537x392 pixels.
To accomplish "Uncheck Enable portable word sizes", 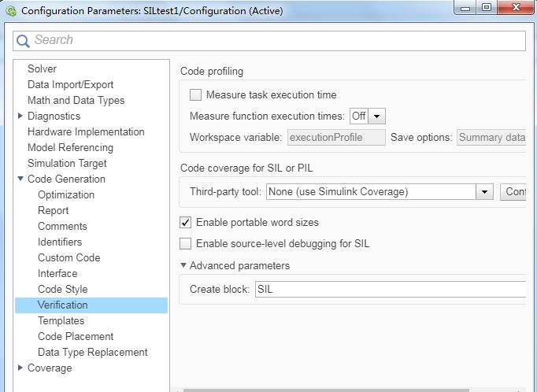I will 185,223.
